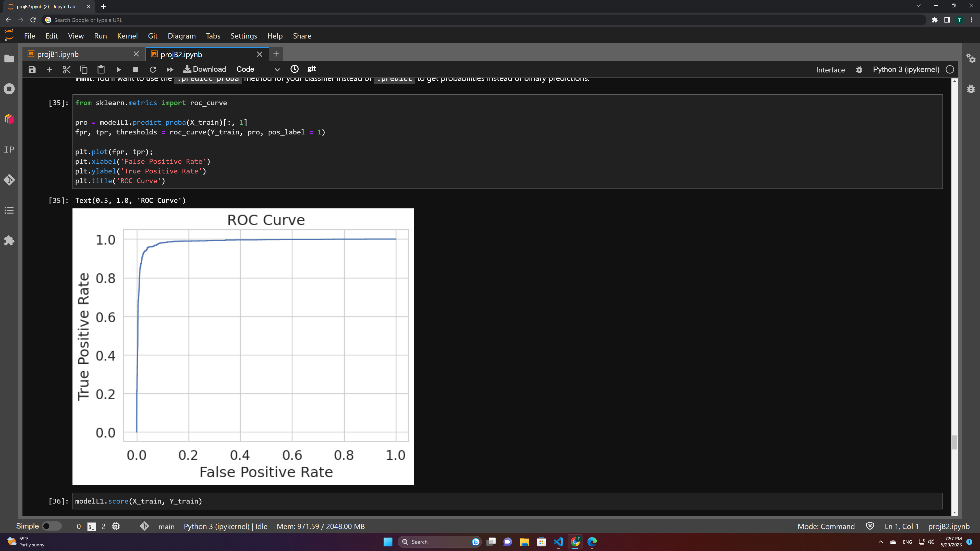Open the Git sidebar panel icon
The height and width of the screenshot is (551, 980).
(9, 180)
